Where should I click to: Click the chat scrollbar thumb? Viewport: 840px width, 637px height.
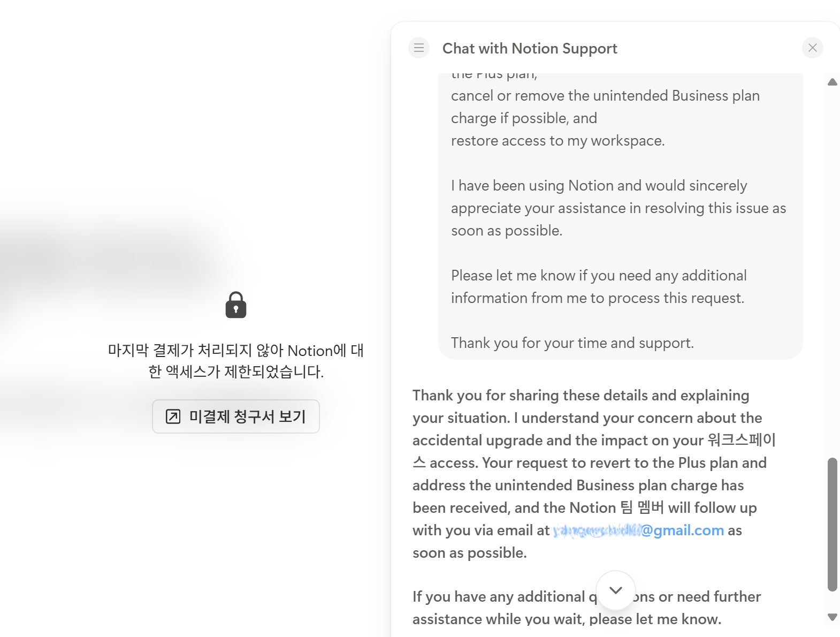(832, 524)
